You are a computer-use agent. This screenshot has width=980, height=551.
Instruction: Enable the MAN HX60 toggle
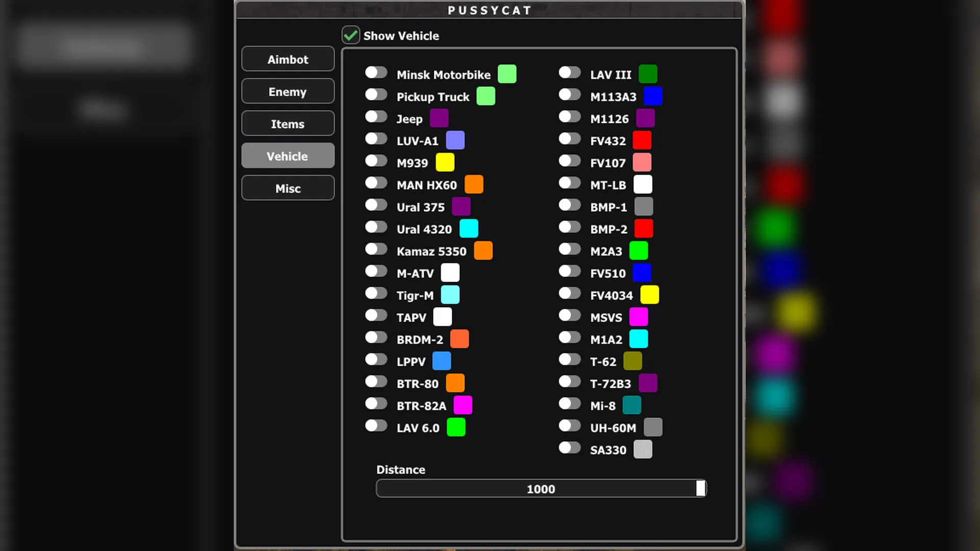click(376, 183)
